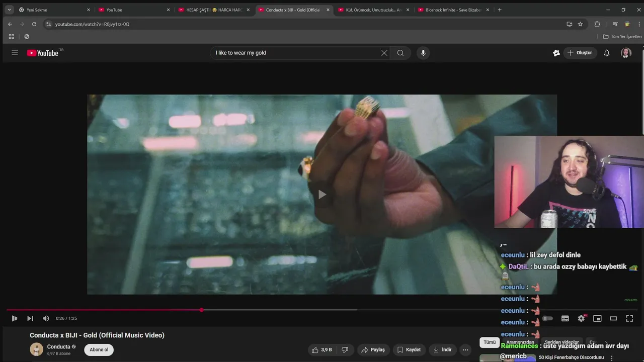Image resolution: width=644 pixels, height=362 pixels.
Task: Select the Tümü filter chip
Action: pyautogui.click(x=490, y=342)
